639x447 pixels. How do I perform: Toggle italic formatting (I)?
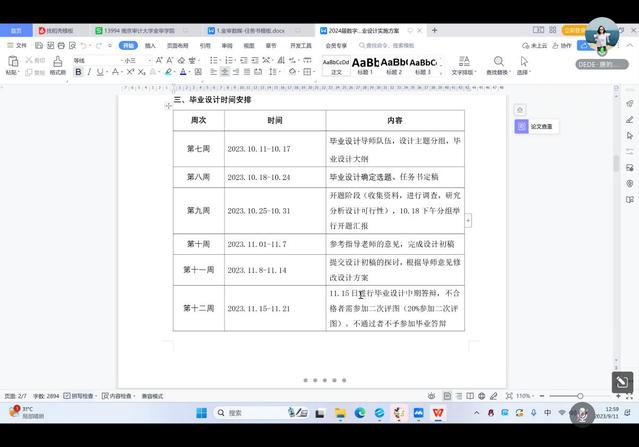90,72
